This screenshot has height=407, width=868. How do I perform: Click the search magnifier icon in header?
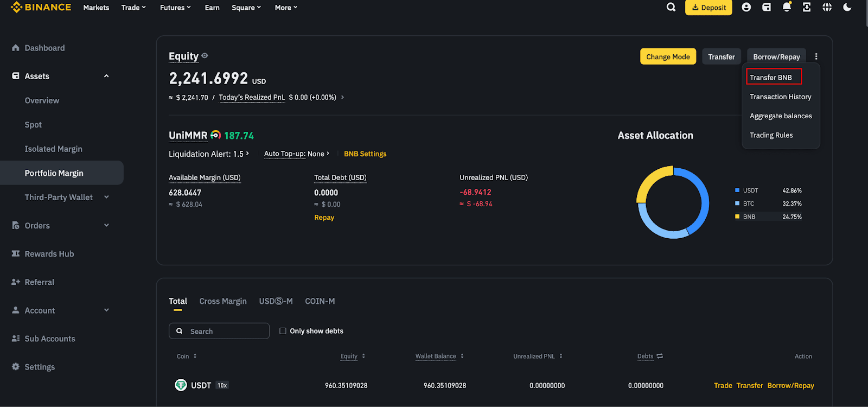(x=671, y=7)
